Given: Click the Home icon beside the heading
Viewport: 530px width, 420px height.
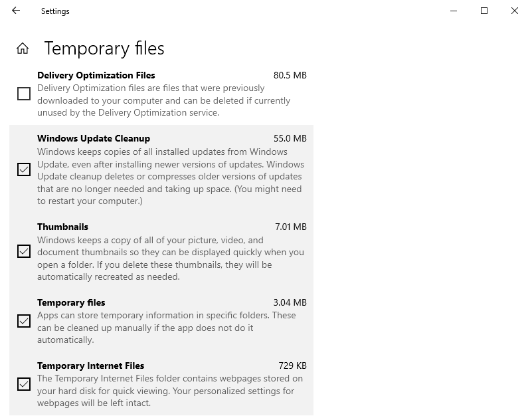Looking at the screenshot, I should click(x=23, y=49).
